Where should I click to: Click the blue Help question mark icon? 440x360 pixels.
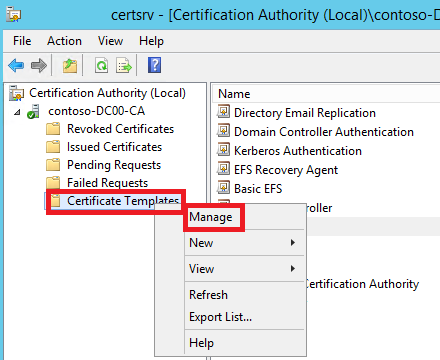point(154,65)
